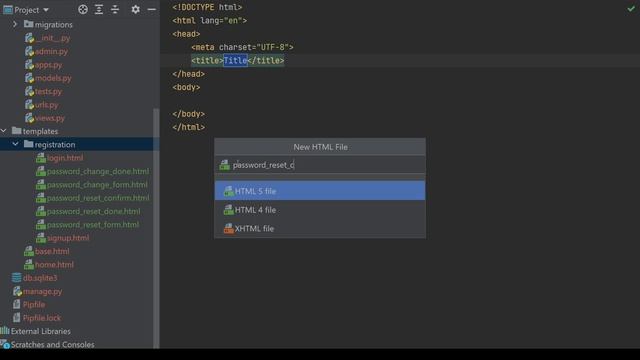Click the Project panel vertical scrollbar
Screen dimensions: 640x360
click(x=156, y=229)
